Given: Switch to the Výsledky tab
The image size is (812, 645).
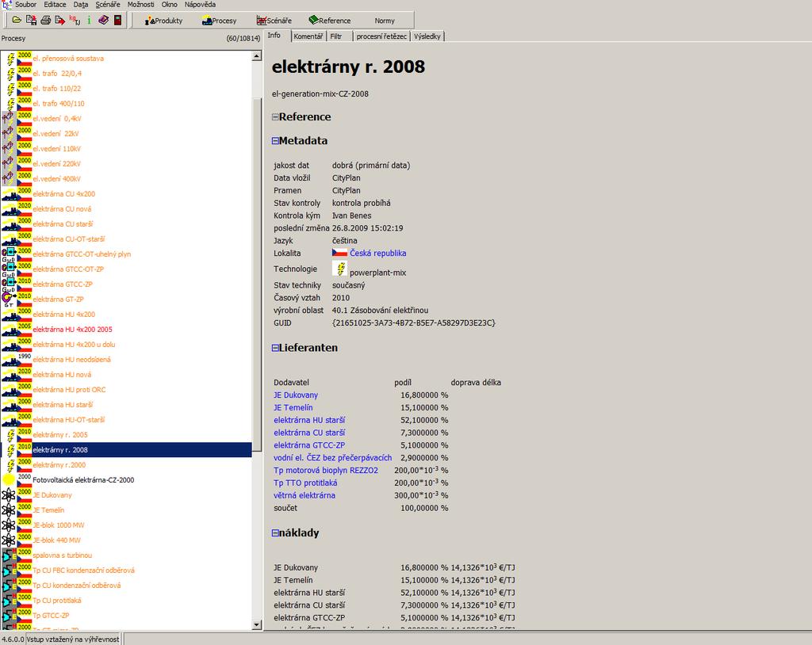Looking at the screenshot, I should tap(427, 36).
